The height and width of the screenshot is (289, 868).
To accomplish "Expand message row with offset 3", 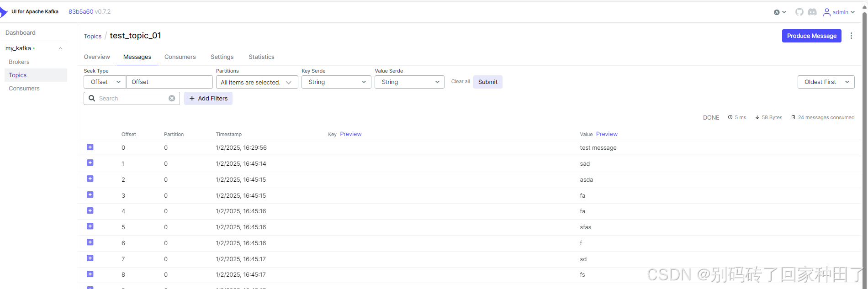I will pos(90,194).
